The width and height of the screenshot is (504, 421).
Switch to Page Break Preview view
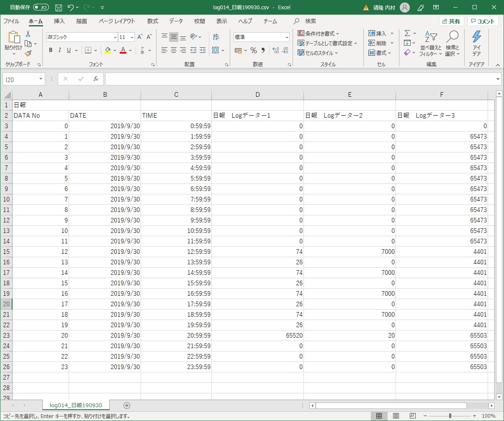[x=412, y=416]
